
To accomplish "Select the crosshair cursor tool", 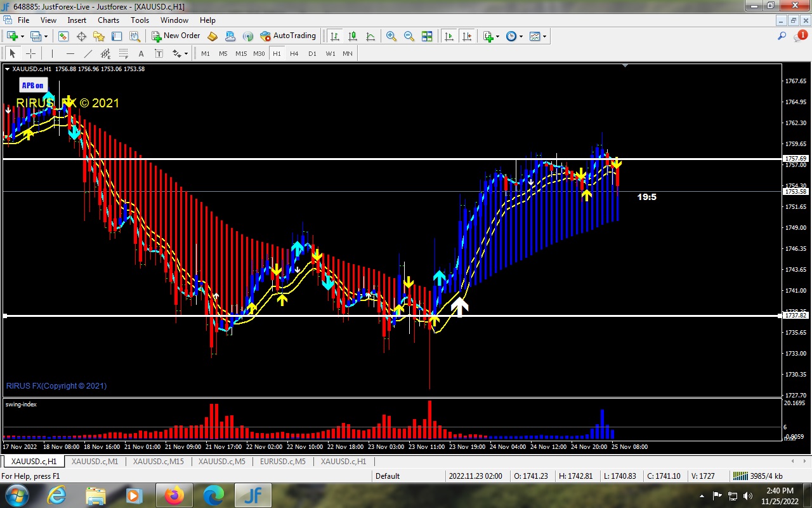I will [30, 53].
